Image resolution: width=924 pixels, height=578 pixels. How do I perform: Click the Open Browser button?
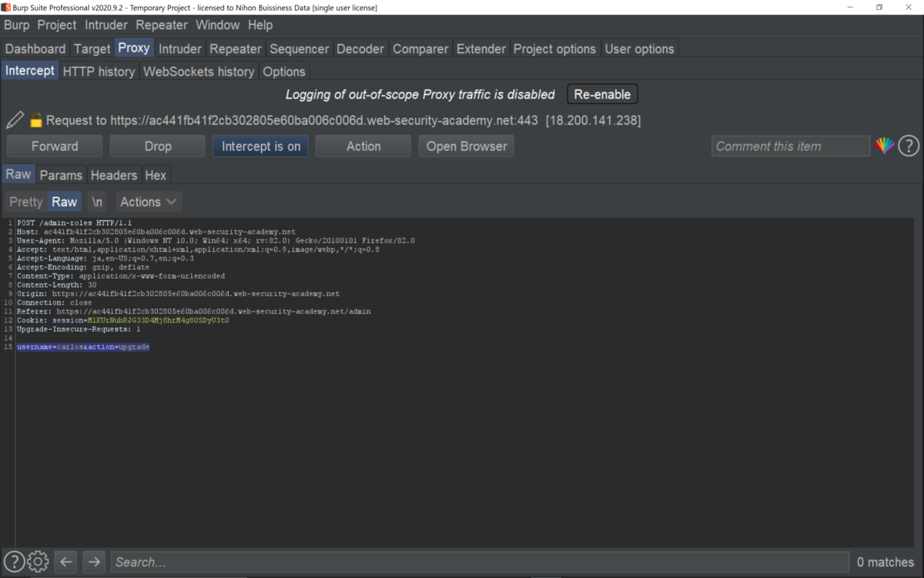coord(467,146)
